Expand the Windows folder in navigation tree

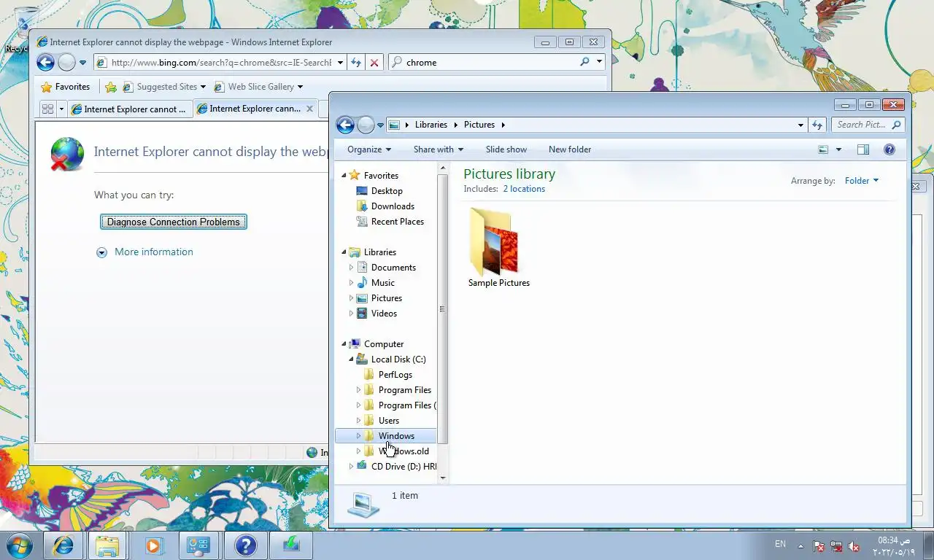(358, 436)
